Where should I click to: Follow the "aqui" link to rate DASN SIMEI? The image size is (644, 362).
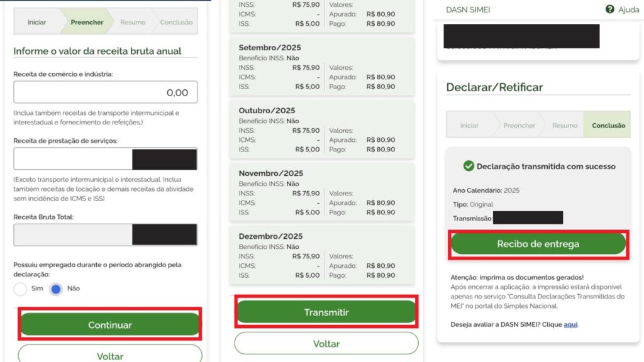[x=570, y=324]
